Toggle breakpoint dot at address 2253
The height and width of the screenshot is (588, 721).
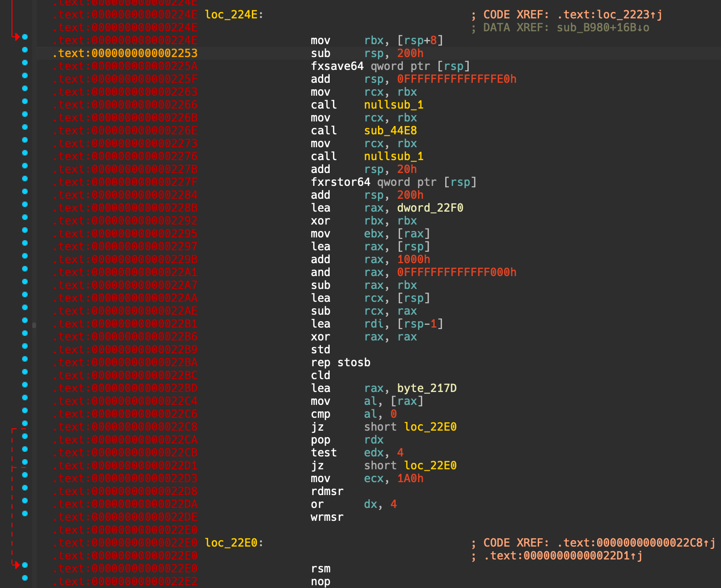click(x=25, y=50)
